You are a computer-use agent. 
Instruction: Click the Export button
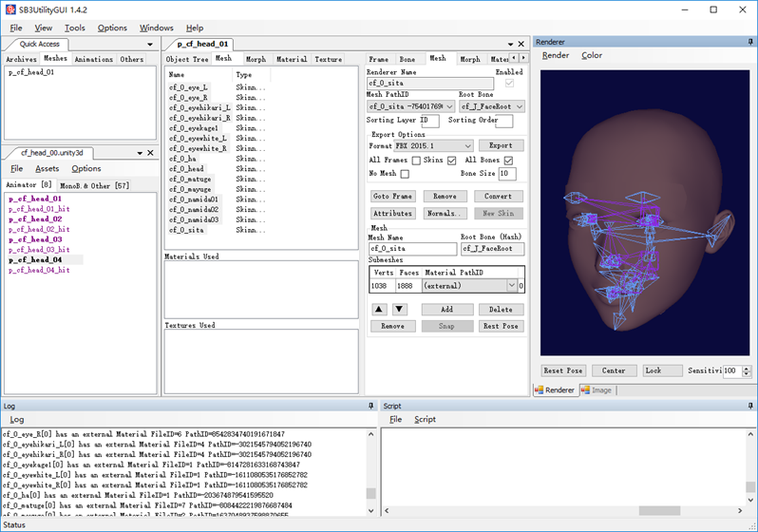(500, 146)
